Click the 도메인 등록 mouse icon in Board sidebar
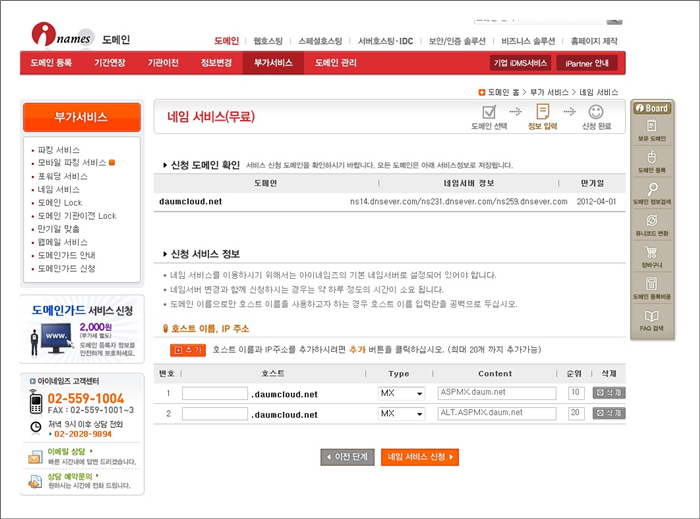 [x=652, y=162]
